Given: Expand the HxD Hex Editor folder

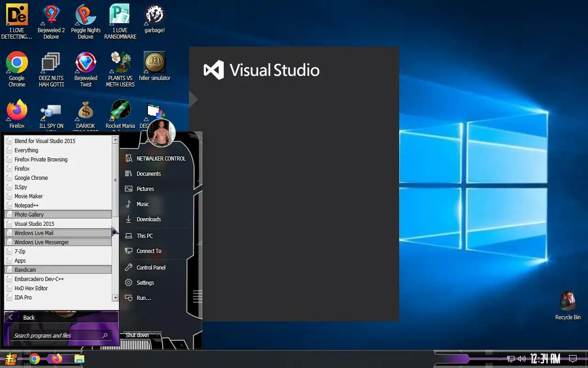Looking at the screenshot, I should 58,288.
